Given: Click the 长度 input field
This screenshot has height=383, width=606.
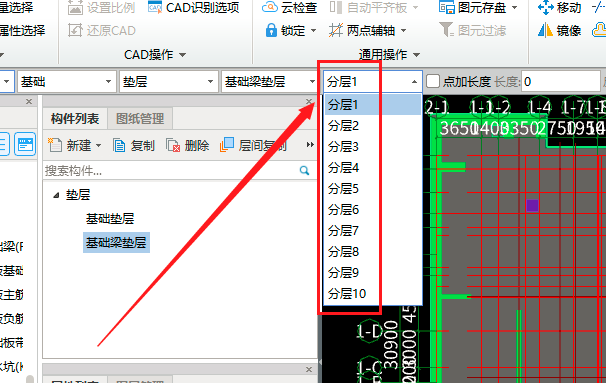Looking at the screenshot, I should [x=560, y=82].
